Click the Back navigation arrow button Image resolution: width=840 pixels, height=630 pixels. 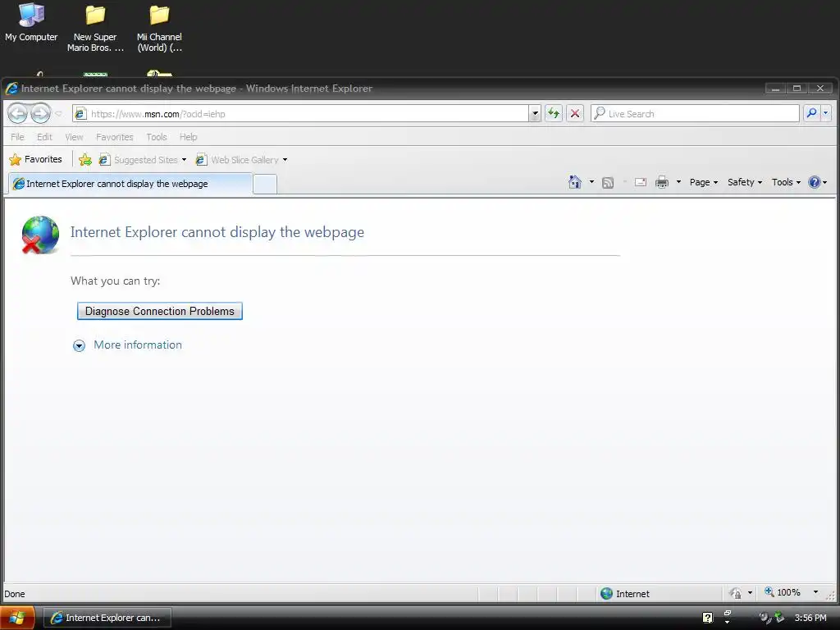tap(17, 113)
